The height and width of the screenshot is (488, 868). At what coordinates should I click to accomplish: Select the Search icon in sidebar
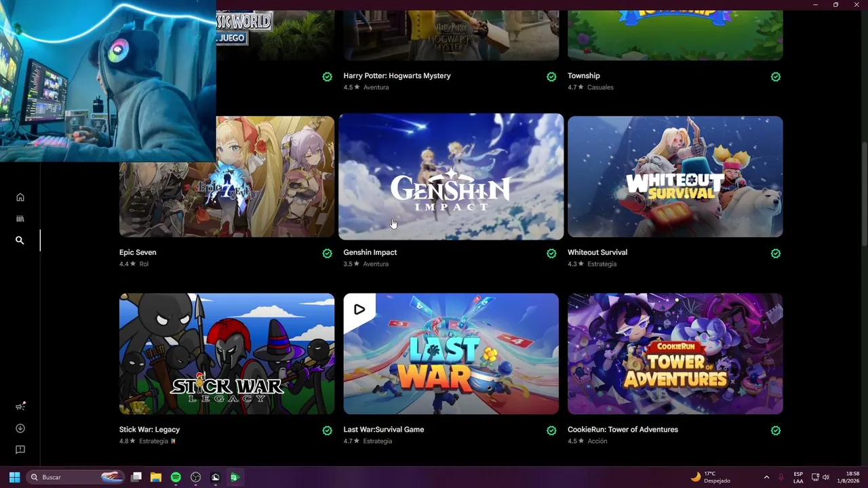click(x=20, y=241)
